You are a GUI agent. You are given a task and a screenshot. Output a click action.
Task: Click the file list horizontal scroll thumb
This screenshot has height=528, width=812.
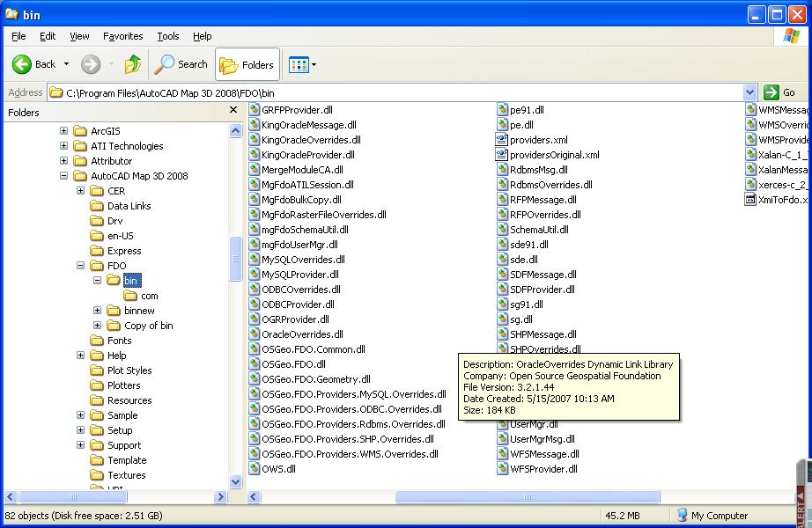coord(528,497)
